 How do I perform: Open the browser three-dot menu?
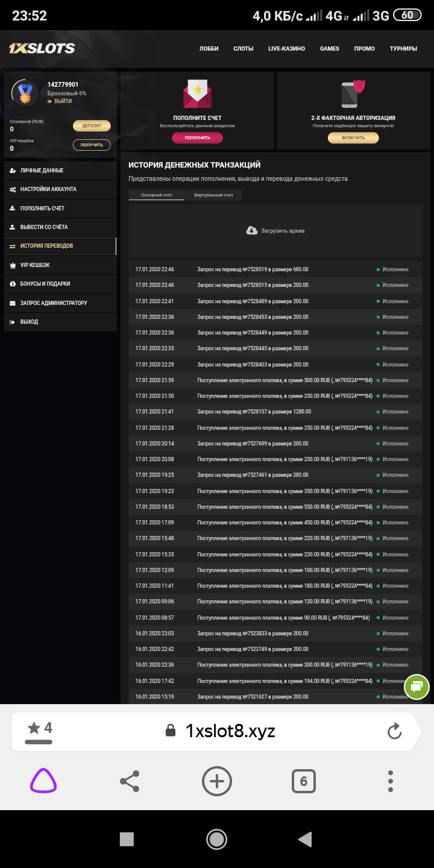pyautogui.click(x=391, y=781)
